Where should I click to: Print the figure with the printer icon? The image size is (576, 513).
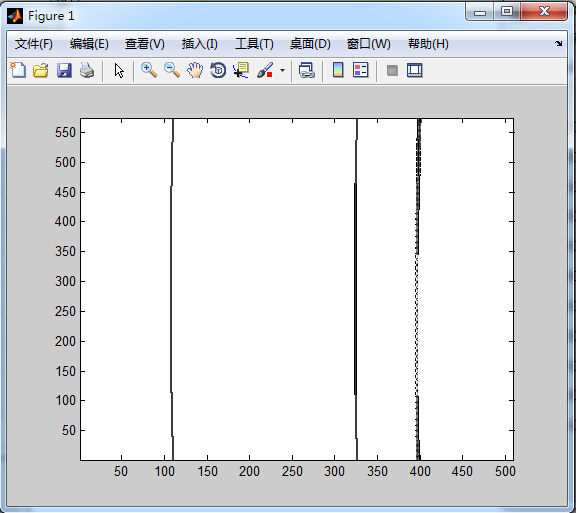pyautogui.click(x=87, y=70)
